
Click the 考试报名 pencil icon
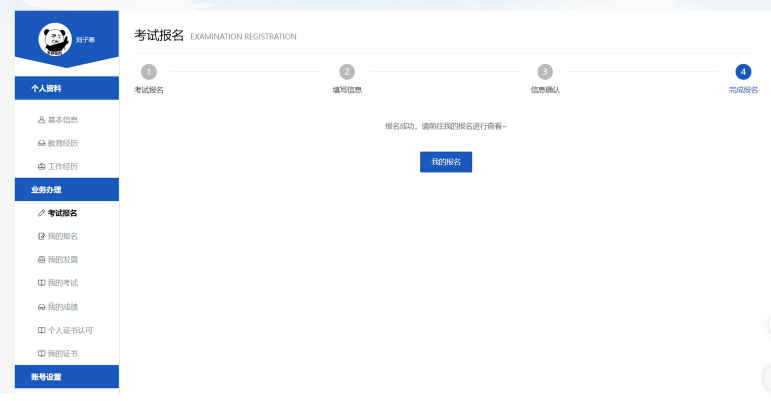coord(41,213)
